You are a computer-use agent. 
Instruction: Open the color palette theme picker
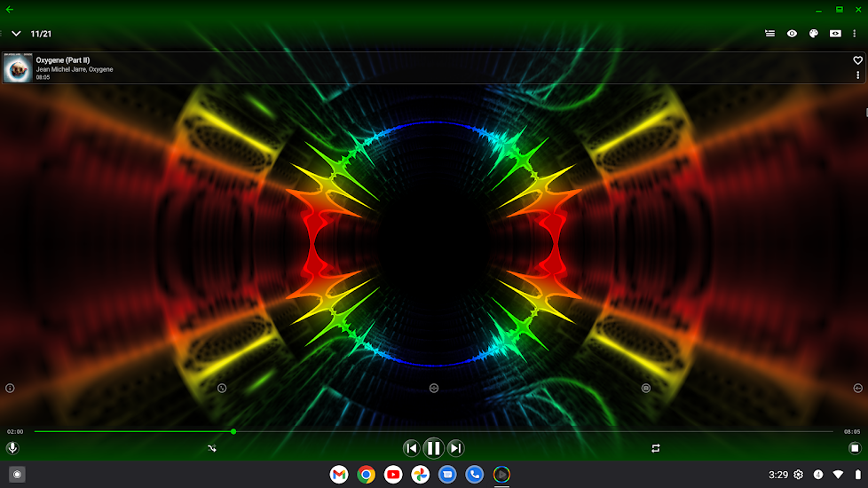tap(813, 34)
